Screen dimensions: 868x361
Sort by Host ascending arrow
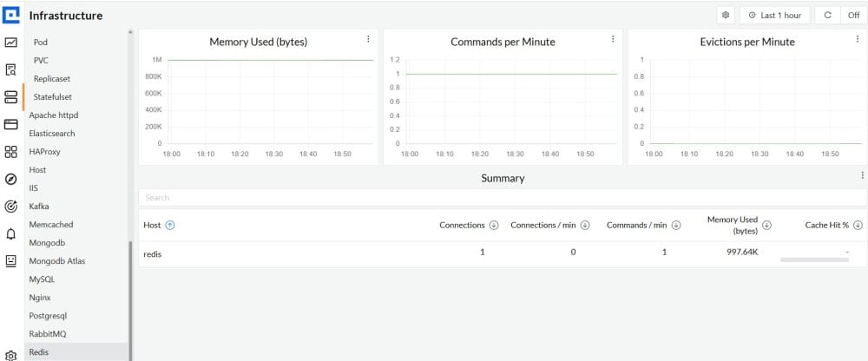170,226
